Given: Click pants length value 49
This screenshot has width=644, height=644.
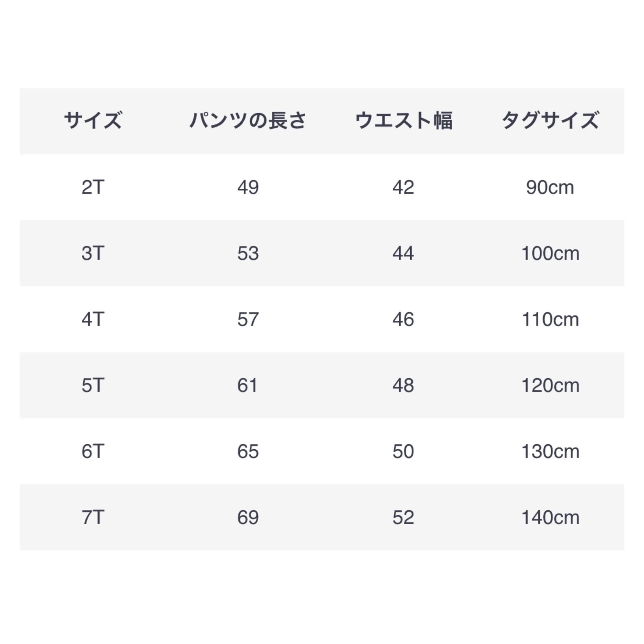Looking at the screenshot, I should click(x=248, y=187).
